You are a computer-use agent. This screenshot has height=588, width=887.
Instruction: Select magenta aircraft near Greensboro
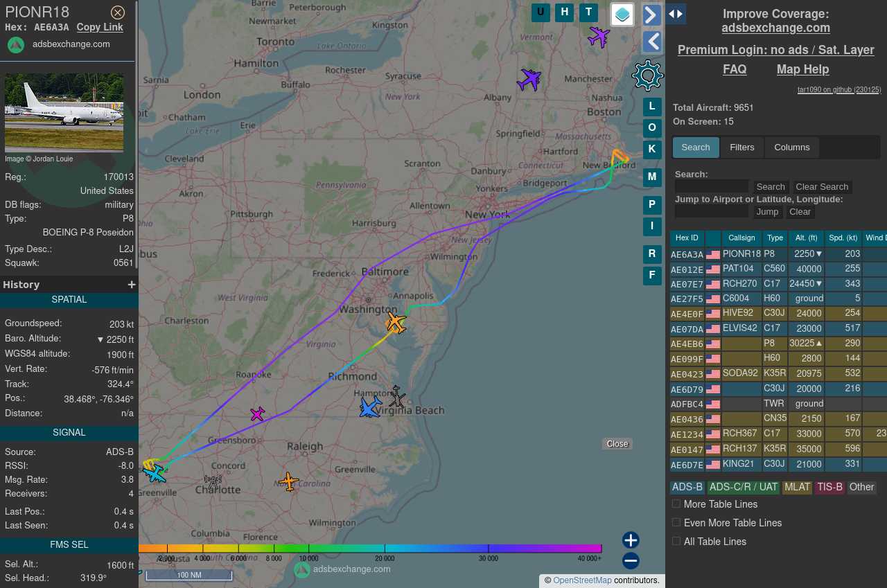coord(258,414)
